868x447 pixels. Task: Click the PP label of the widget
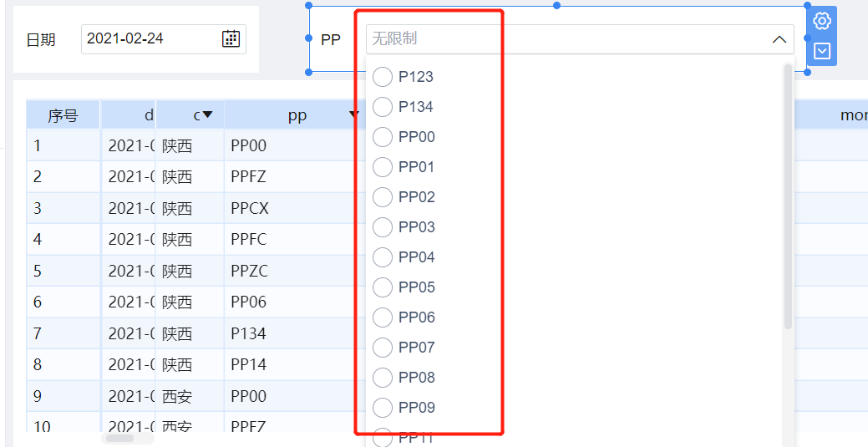coord(331,39)
